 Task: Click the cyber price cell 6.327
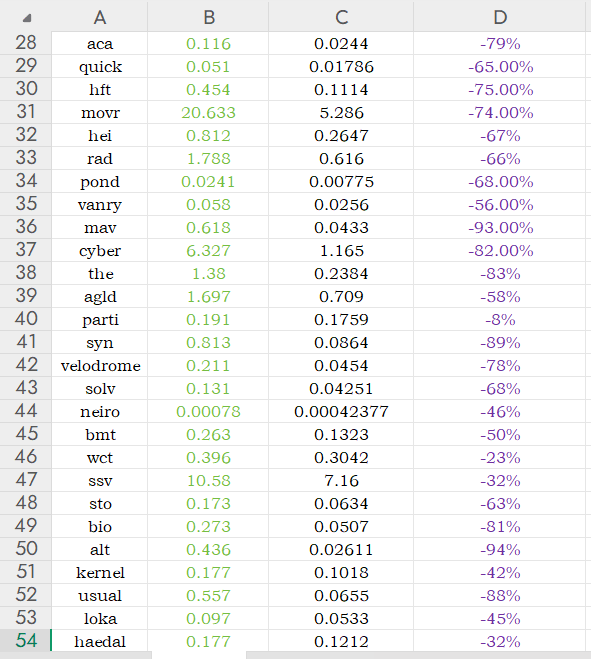coord(208,250)
